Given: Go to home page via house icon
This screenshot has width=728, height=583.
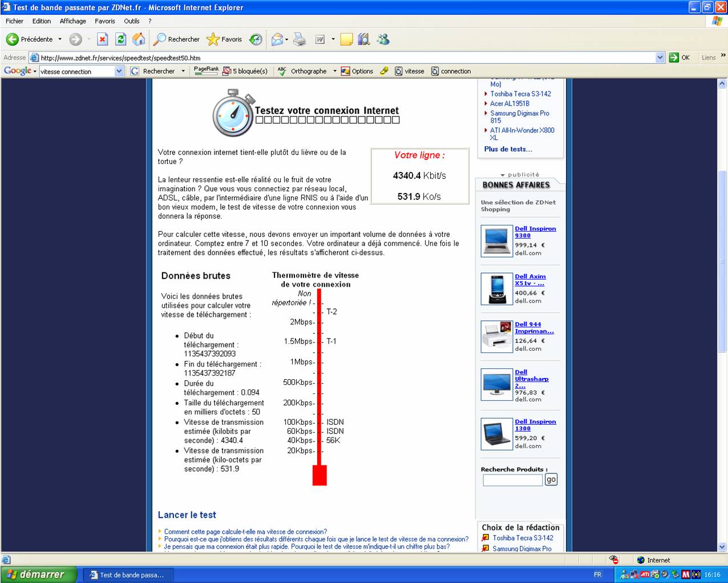Looking at the screenshot, I should coord(139,39).
